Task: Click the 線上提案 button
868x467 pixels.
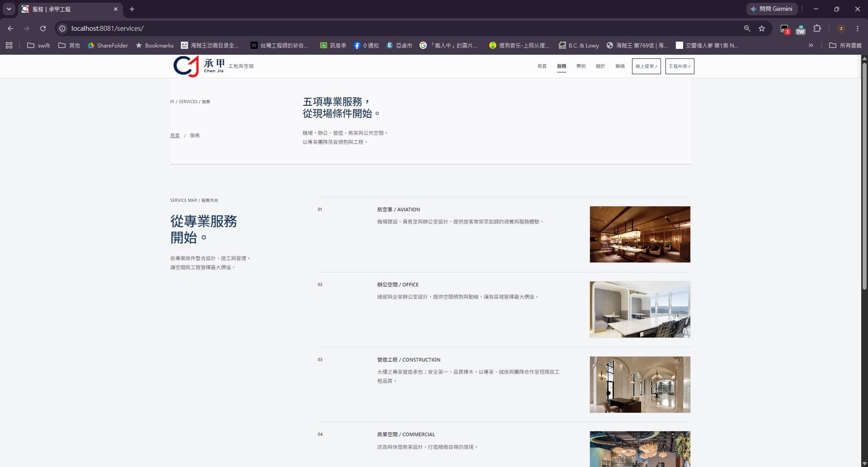Action: pyautogui.click(x=646, y=66)
